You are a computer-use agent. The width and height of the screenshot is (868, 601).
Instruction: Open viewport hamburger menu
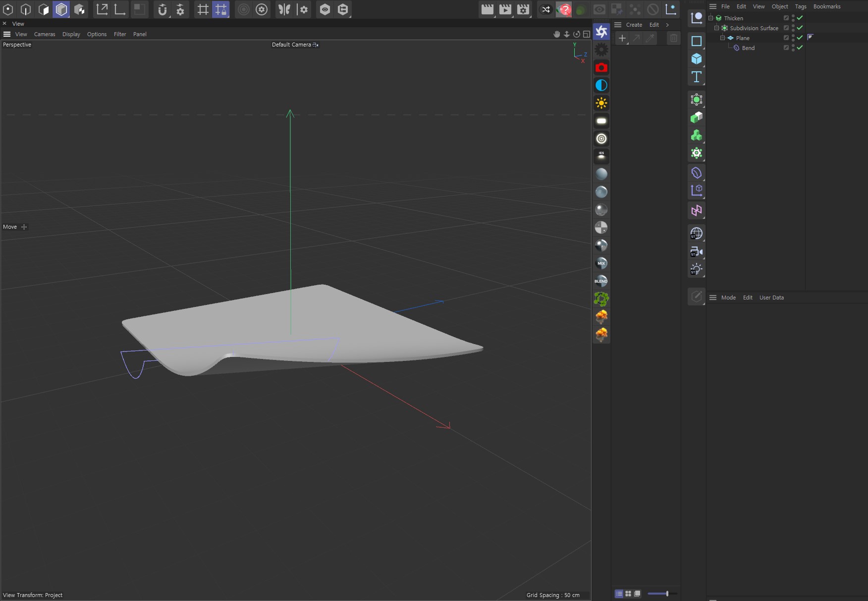[7, 34]
